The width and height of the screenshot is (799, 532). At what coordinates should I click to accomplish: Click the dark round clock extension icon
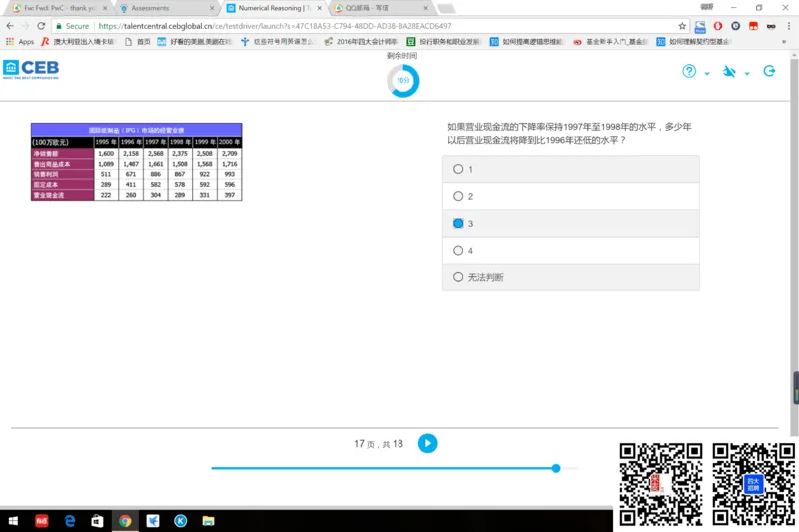point(735,26)
